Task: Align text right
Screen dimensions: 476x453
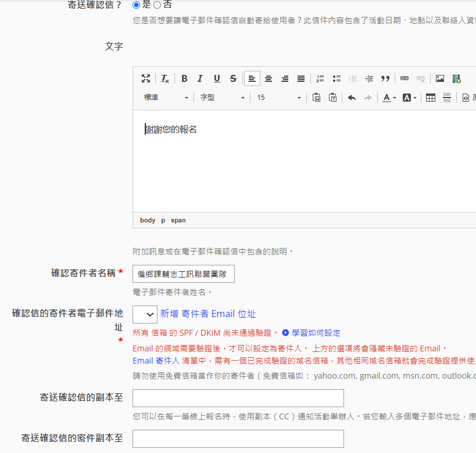Action: (x=285, y=78)
